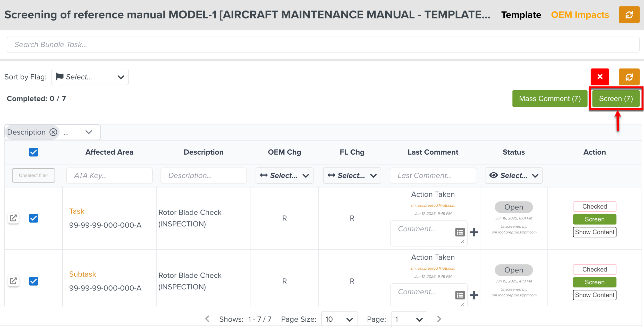Click the plus icon in Subtask row comment
644x327 pixels.
[474, 295]
